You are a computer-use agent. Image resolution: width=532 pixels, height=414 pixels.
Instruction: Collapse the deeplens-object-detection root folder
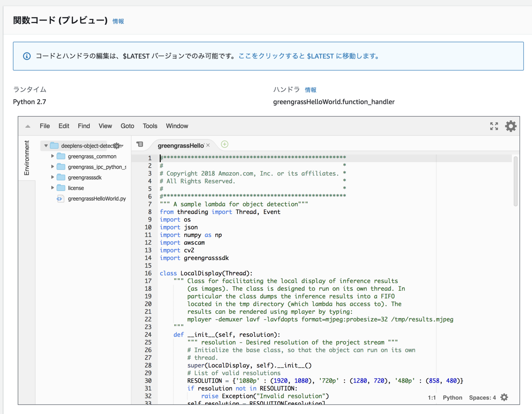point(46,146)
